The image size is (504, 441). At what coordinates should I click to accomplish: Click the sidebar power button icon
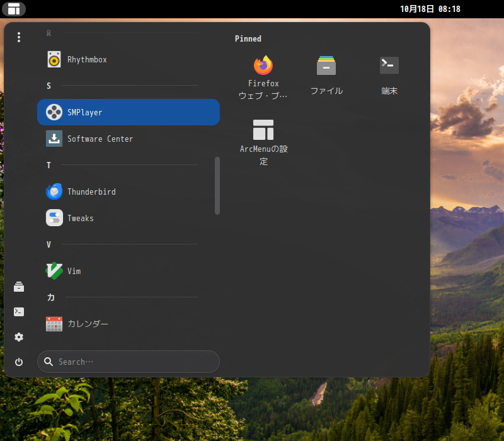(x=19, y=362)
